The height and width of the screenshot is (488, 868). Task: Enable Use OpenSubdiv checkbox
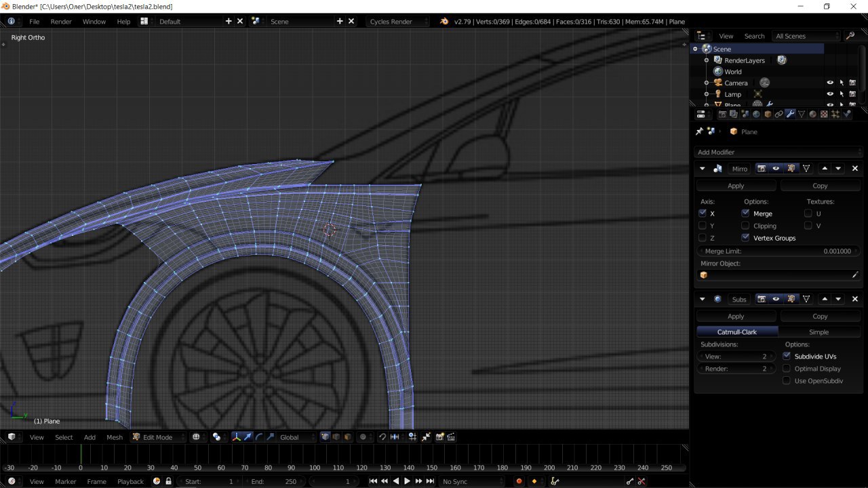click(x=787, y=380)
